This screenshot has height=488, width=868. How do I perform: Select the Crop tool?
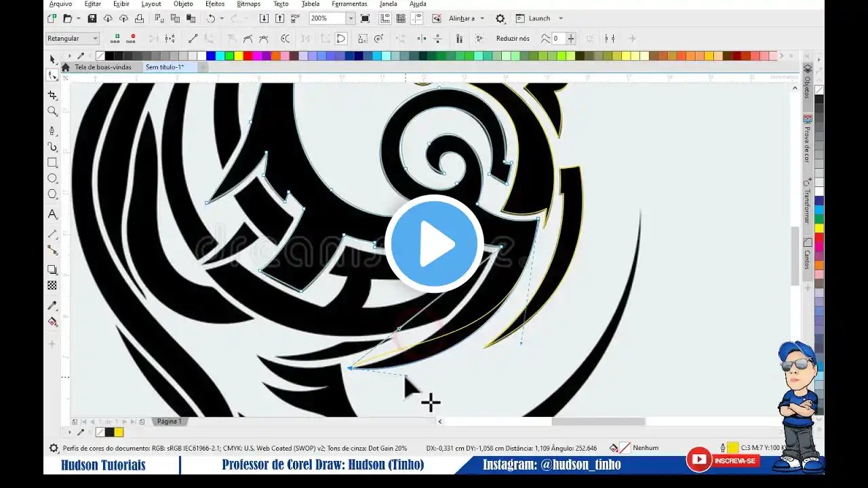(x=52, y=96)
